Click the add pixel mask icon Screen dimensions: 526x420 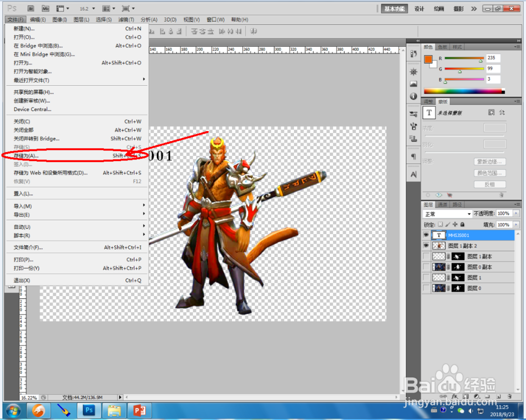coord(491,113)
